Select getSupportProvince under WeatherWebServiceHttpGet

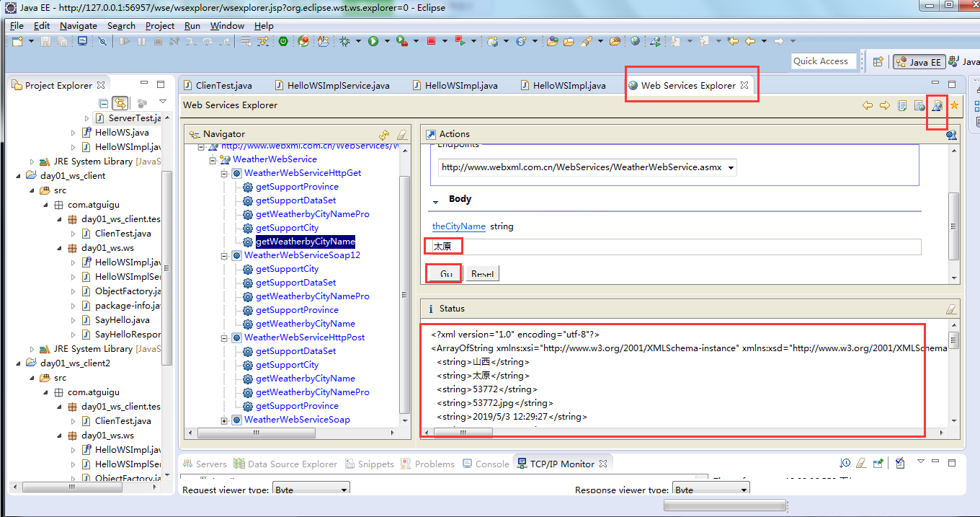click(x=297, y=187)
